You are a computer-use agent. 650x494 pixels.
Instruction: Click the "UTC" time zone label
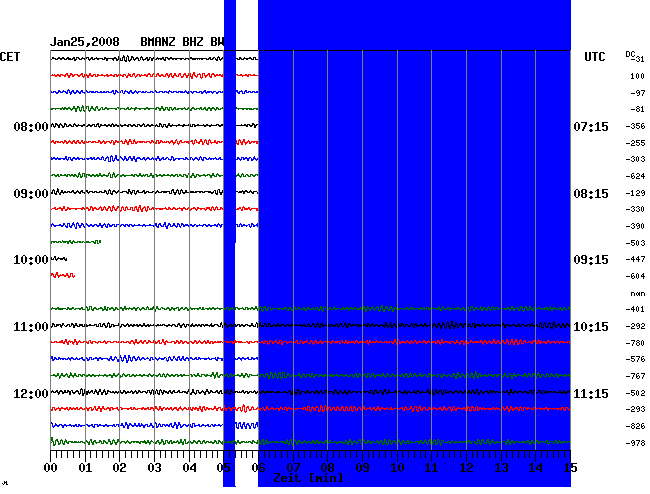pyautogui.click(x=594, y=57)
